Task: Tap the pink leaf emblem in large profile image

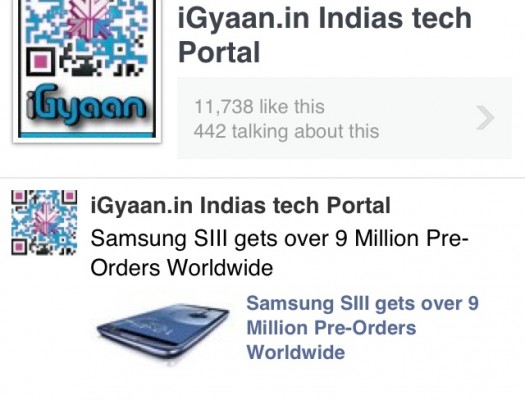Action: tap(88, 18)
